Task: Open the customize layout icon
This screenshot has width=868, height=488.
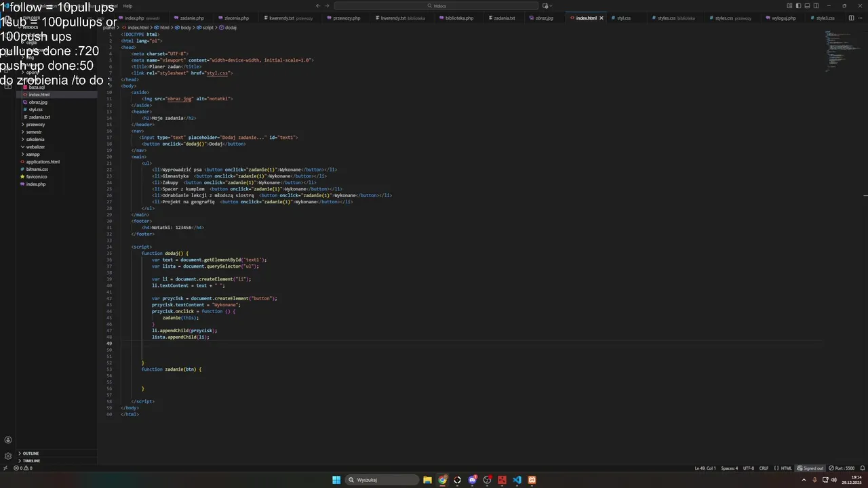Action: [789, 5]
